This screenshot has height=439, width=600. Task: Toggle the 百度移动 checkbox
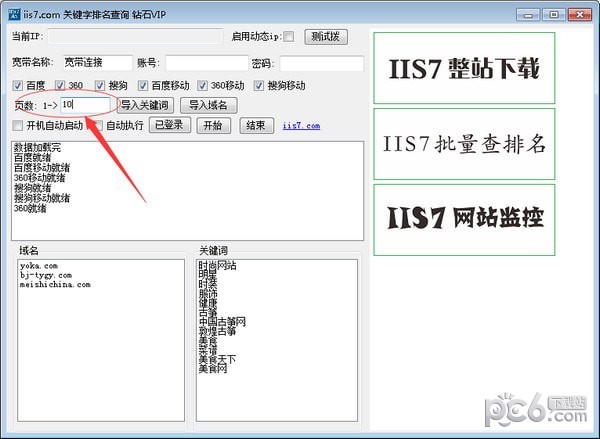143,85
